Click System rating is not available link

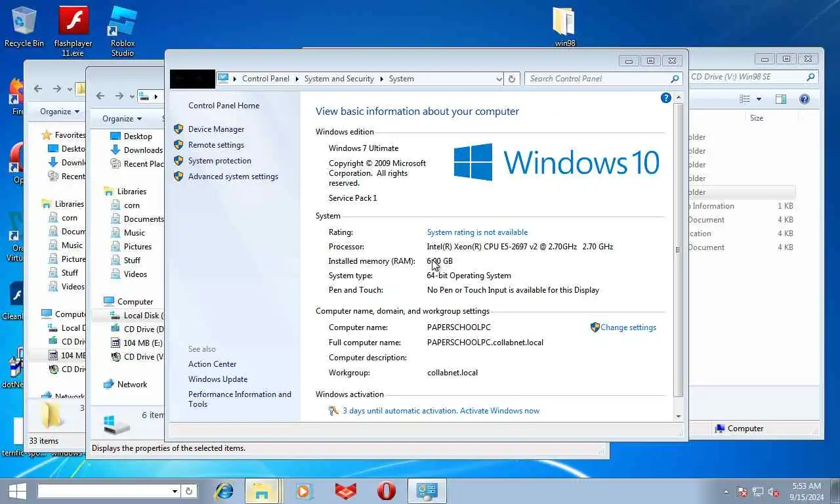click(477, 232)
